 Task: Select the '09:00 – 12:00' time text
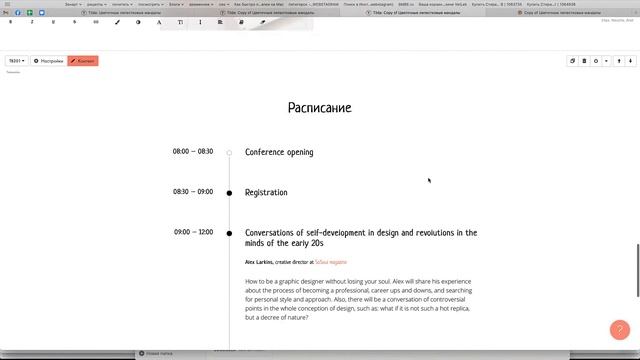coord(193,232)
